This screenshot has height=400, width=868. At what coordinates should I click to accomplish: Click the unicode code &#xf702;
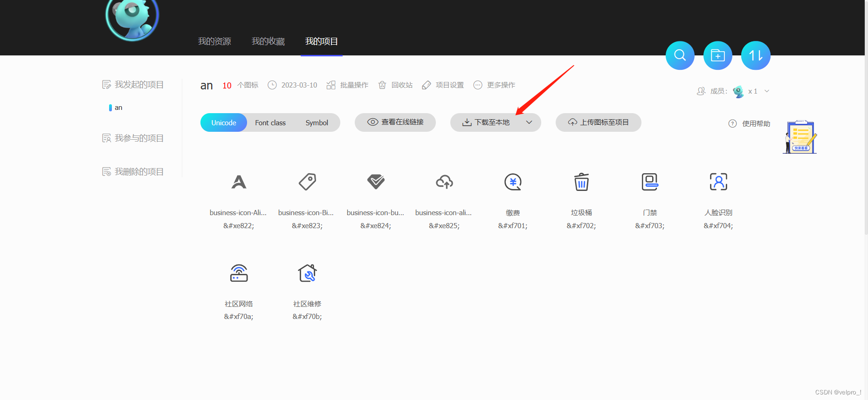(581, 226)
